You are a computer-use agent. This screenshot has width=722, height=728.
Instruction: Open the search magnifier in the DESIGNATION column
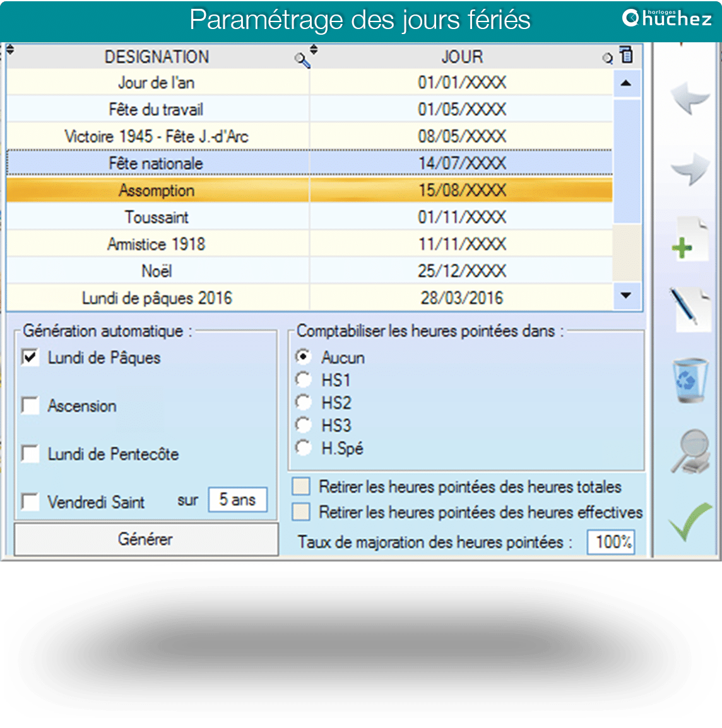click(302, 60)
